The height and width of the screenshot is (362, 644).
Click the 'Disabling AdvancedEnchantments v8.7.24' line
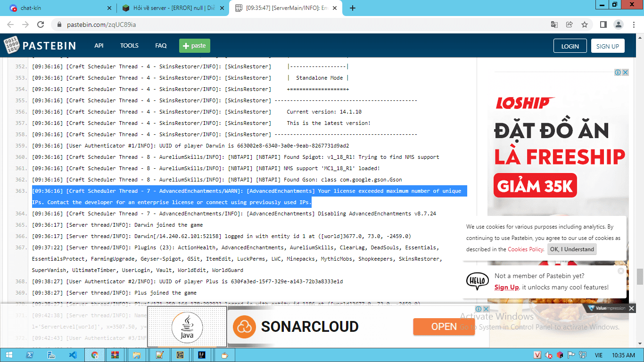tap(234, 214)
